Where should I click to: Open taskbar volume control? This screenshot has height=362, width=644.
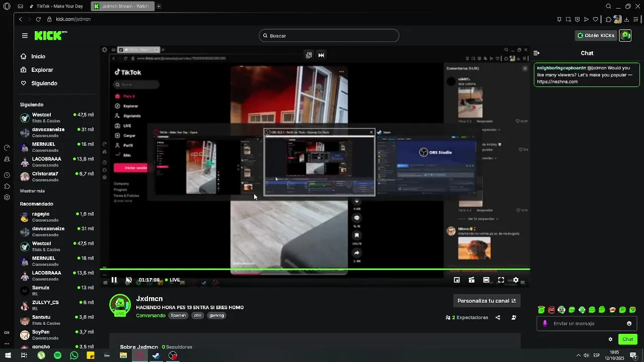[587, 355]
